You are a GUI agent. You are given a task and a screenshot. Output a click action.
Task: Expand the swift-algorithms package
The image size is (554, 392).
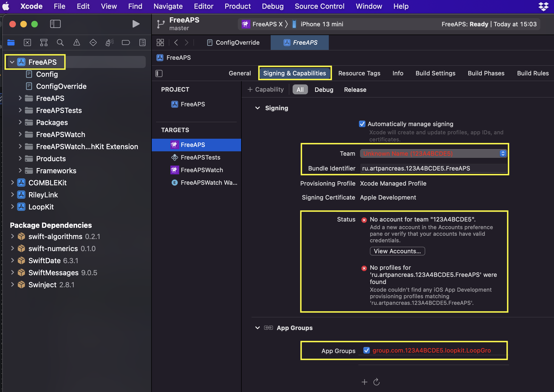click(x=12, y=236)
